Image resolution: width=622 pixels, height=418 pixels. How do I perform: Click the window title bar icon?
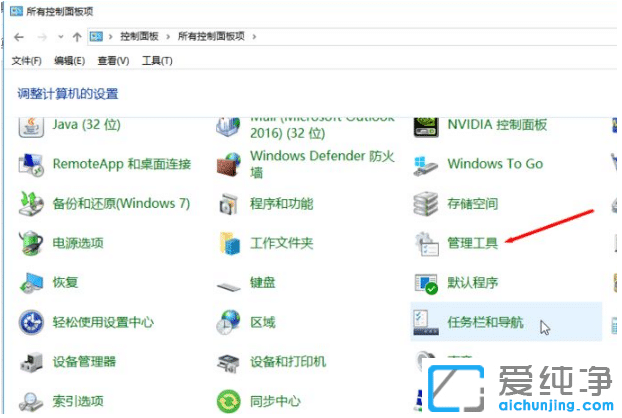coord(16,11)
